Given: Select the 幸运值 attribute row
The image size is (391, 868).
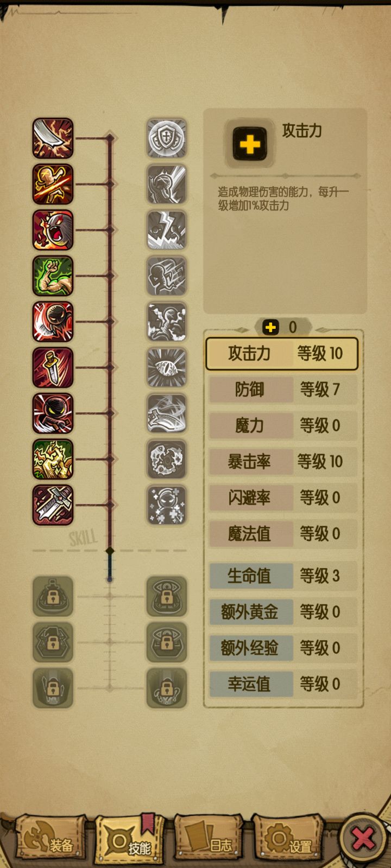Looking at the screenshot, I should [x=283, y=684].
